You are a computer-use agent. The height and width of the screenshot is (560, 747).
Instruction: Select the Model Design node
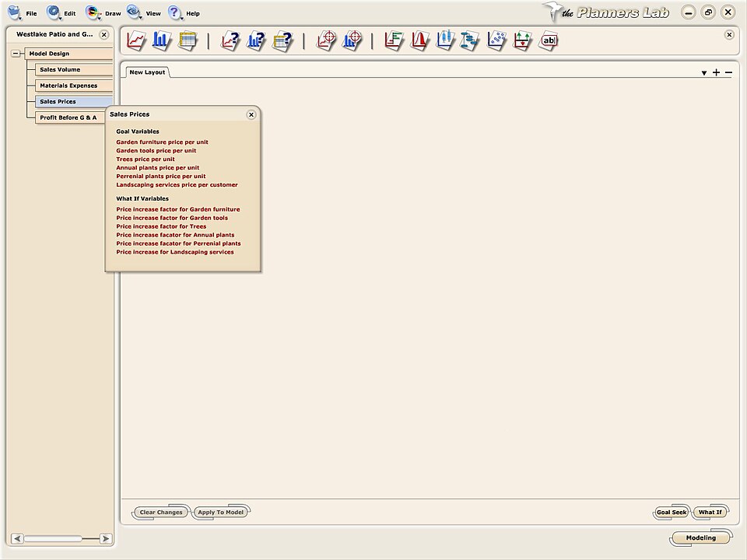68,54
